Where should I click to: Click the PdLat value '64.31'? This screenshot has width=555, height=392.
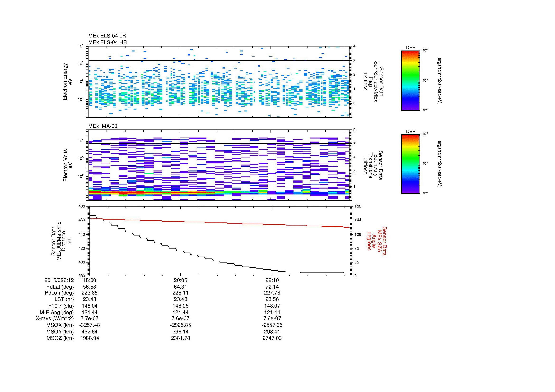(x=181, y=287)
